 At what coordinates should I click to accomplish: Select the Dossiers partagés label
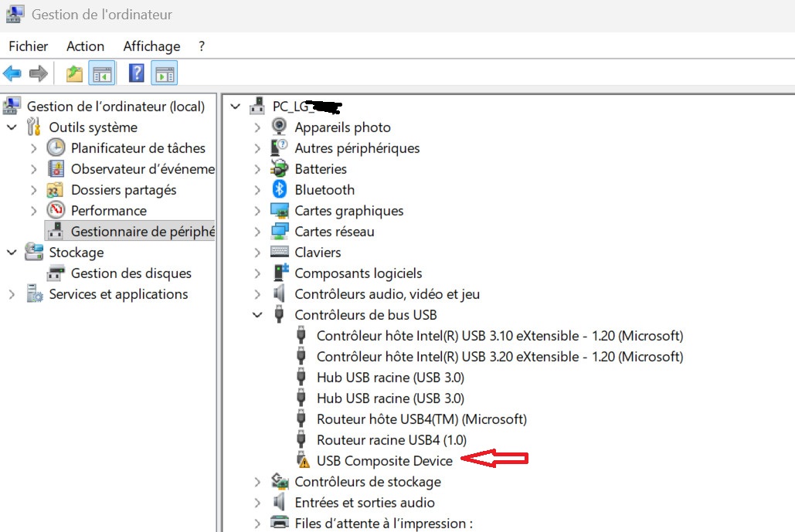point(124,190)
